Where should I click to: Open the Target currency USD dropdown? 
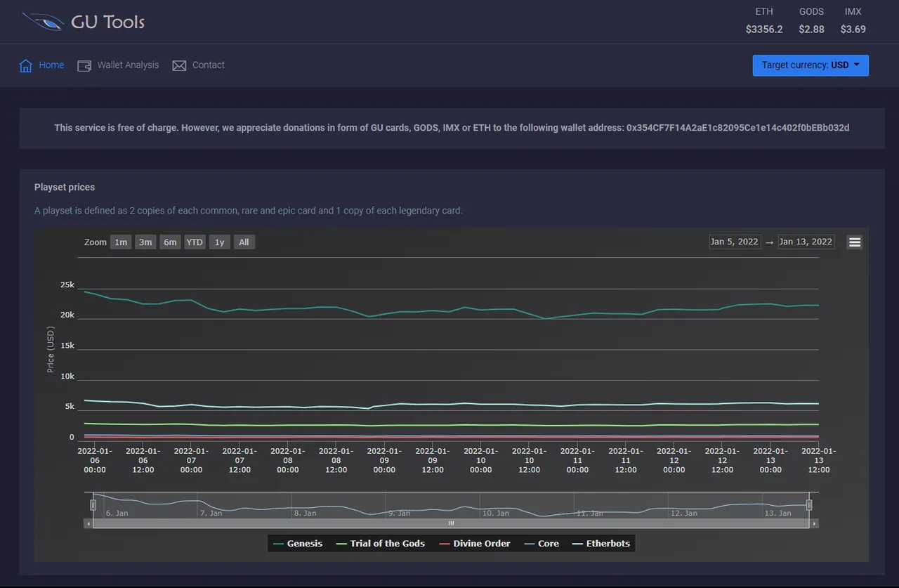click(811, 65)
